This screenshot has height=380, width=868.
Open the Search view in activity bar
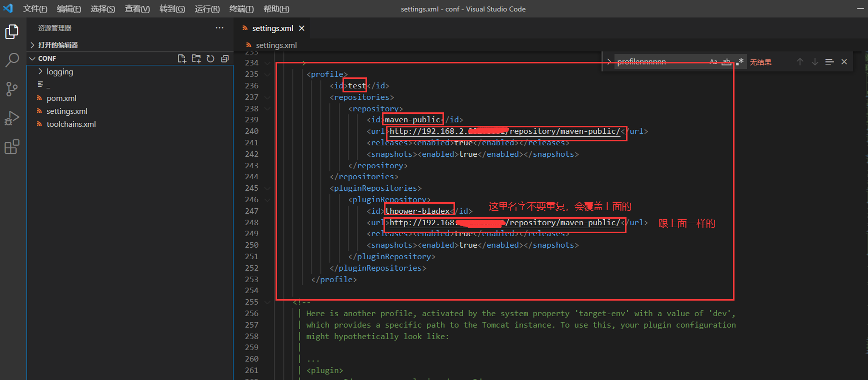point(12,60)
